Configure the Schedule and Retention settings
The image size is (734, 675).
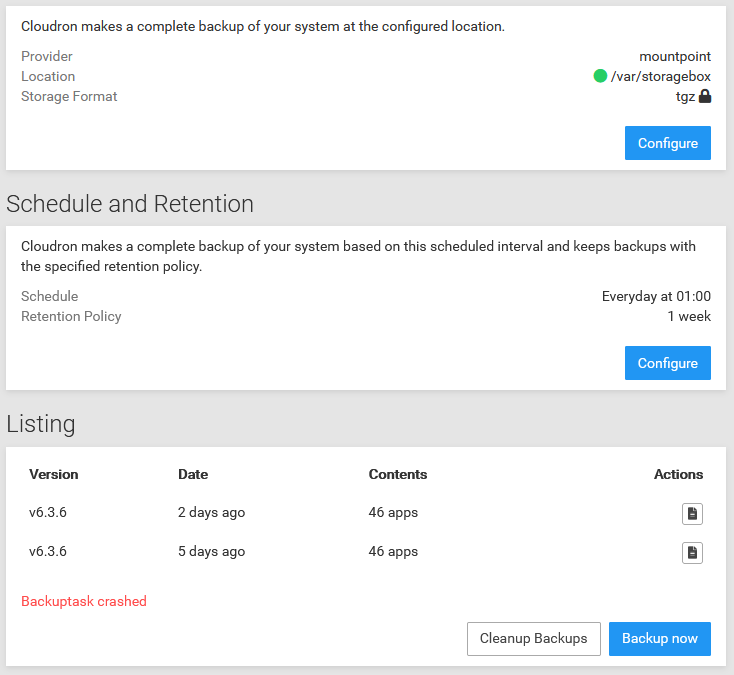coord(668,363)
